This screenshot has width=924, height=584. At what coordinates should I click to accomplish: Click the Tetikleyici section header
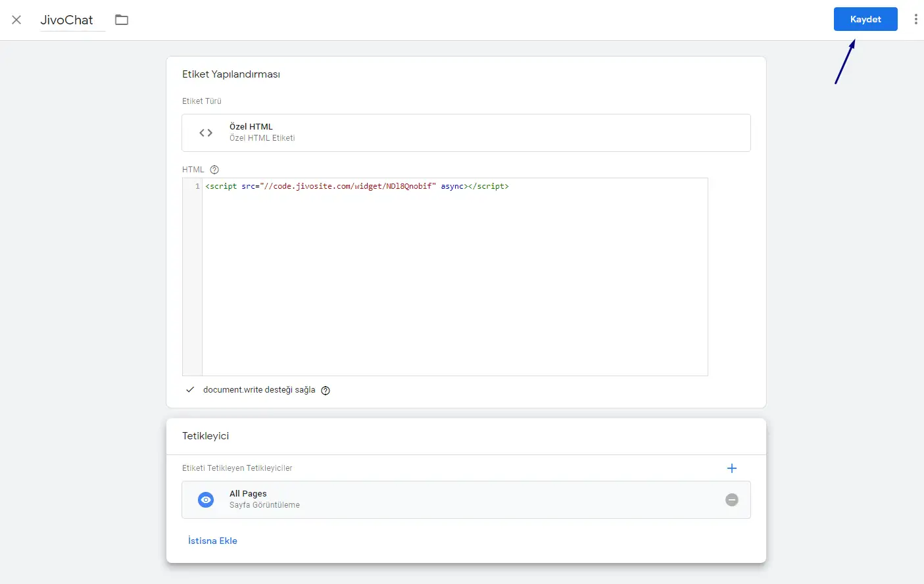click(x=206, y=436)
